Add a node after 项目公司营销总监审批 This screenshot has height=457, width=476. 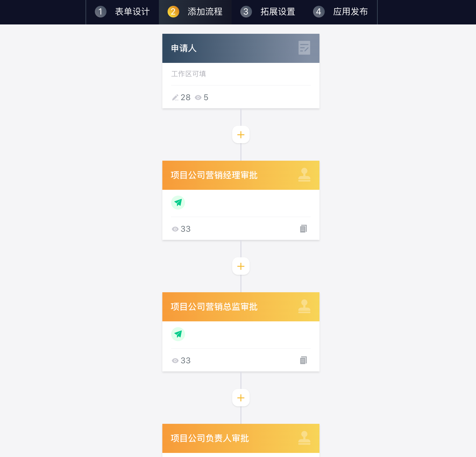tap(241, 398)
